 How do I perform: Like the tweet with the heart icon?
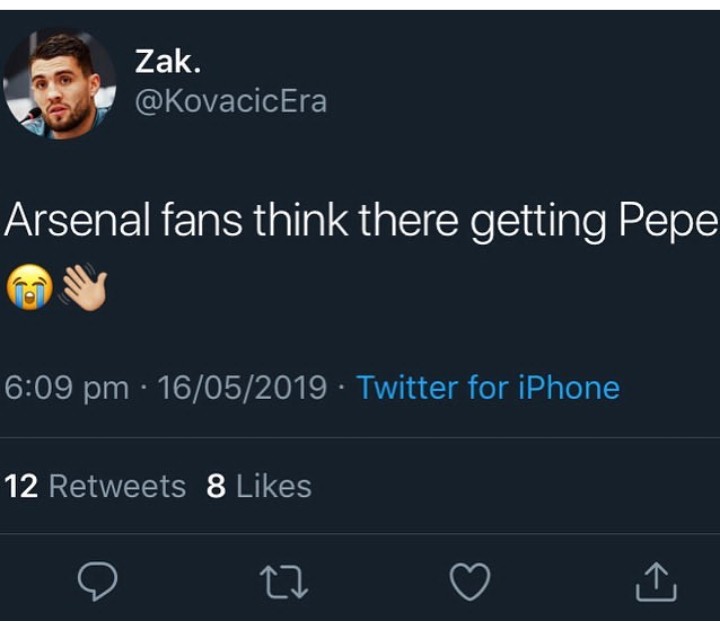[x=470, y=582]
